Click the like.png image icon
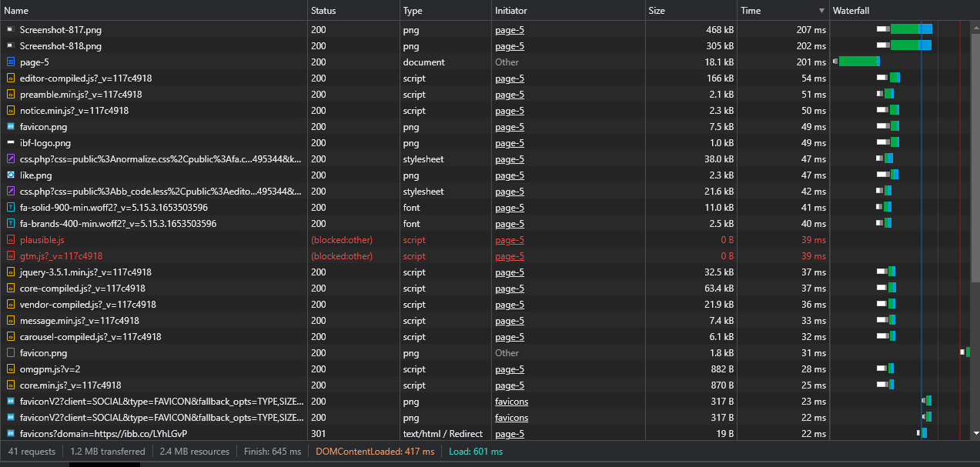Screen dimensions: 980x467 click(11, 175)
